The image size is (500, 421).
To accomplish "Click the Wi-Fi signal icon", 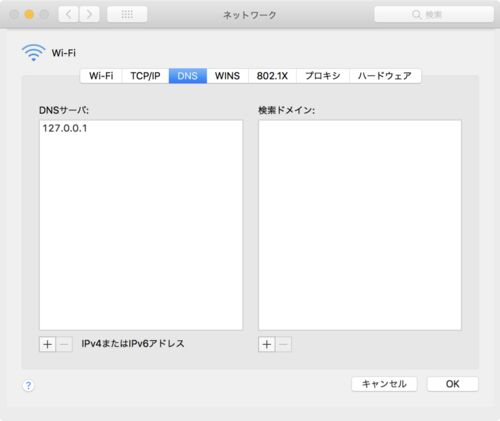I will pyautogui.click(x=34, y=52).
